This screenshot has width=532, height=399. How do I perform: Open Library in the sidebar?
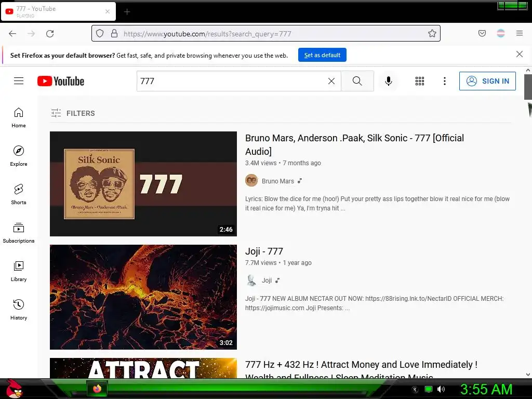coord(19,271)
